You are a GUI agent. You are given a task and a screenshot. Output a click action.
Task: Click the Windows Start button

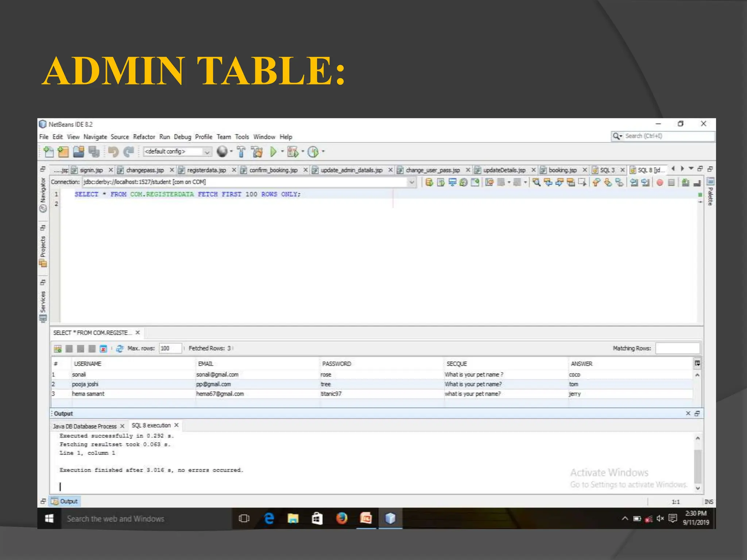(49, 518)
